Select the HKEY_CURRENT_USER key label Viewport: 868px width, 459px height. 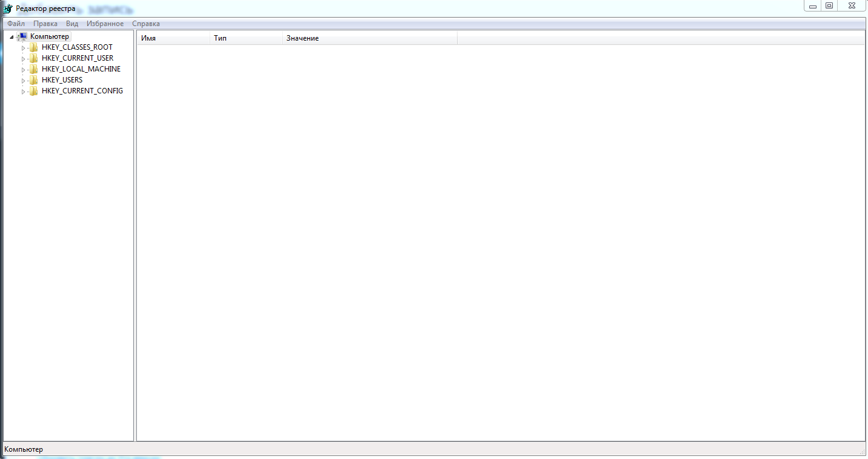(x=78, y=58)
